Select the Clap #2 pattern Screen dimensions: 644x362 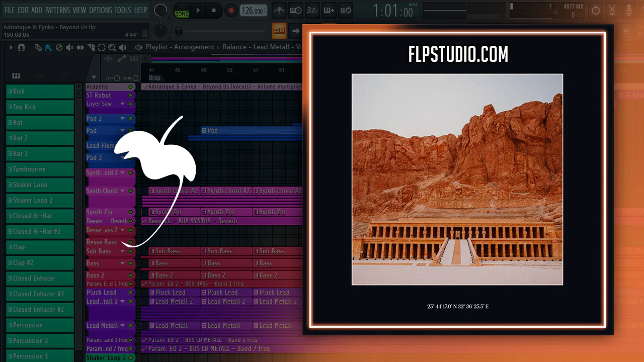pos(40,263)
